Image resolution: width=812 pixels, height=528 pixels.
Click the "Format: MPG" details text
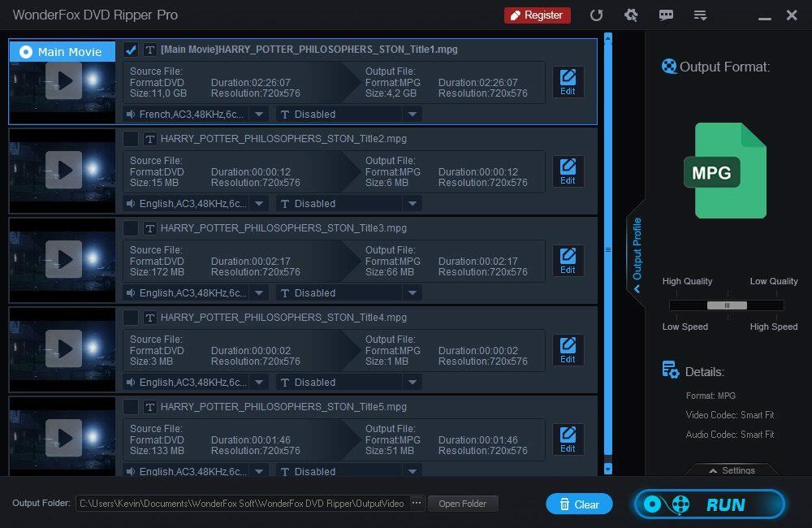coord(710,396)
